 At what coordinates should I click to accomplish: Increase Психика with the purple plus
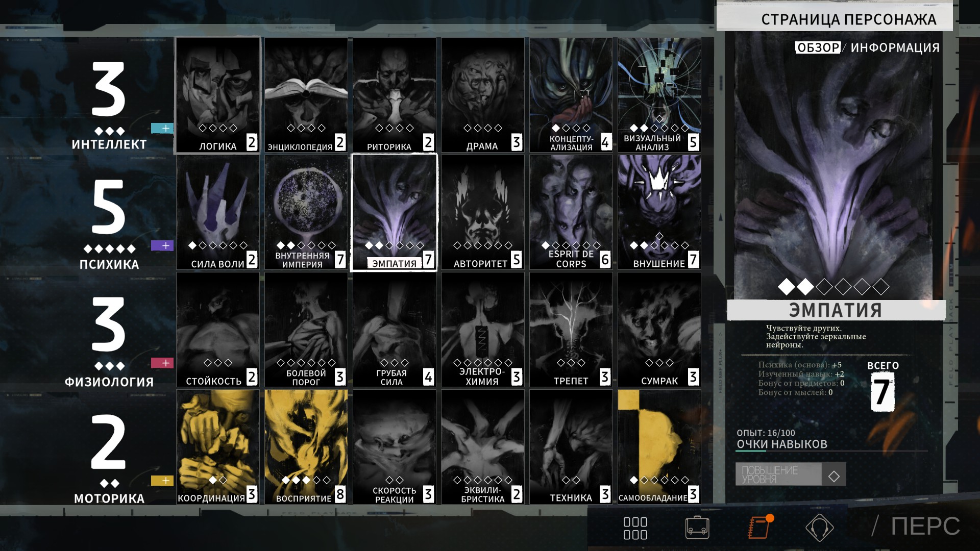tap(162, 245)
